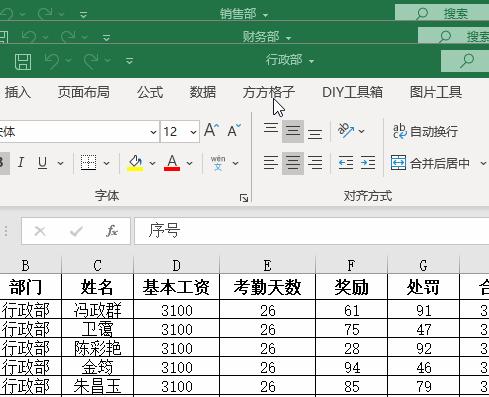Decrease indent icon
The height and width of the screenshot is (397, 489).
(346, 163)
